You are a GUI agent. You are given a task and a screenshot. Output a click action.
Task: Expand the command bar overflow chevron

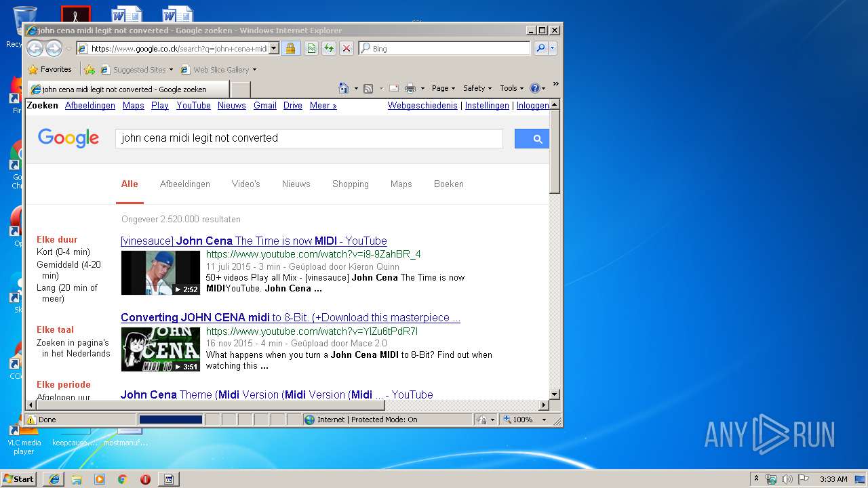[x=555, y=84]
